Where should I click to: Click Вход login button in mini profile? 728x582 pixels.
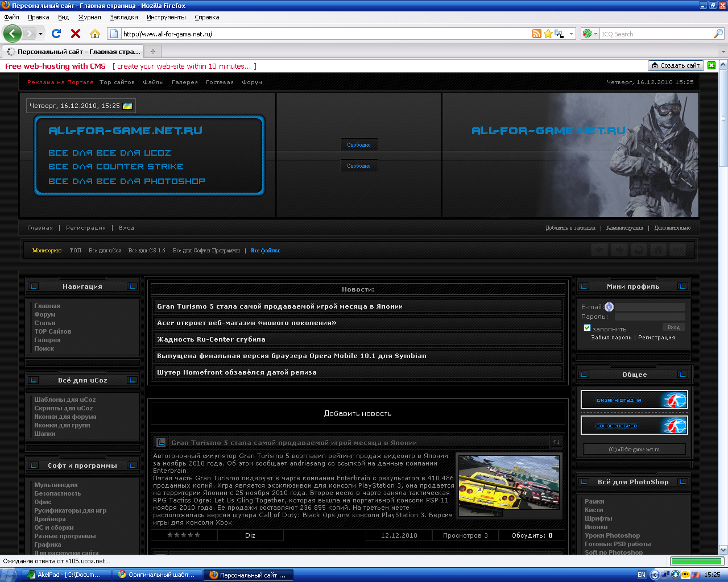[x=673, y=327]
